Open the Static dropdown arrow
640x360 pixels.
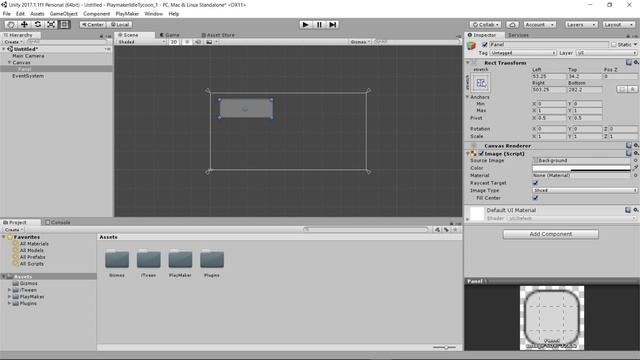(x=635, y=44)
